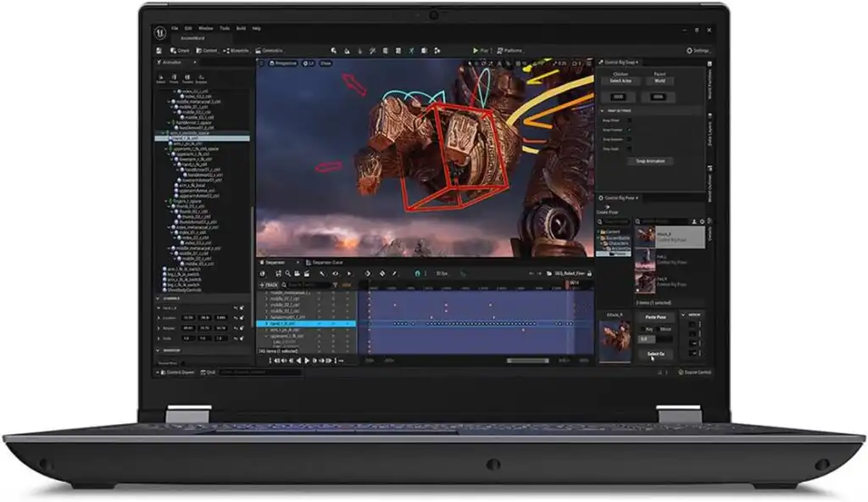Click the horizontal zoom slider below the timeline

(527, 360)
